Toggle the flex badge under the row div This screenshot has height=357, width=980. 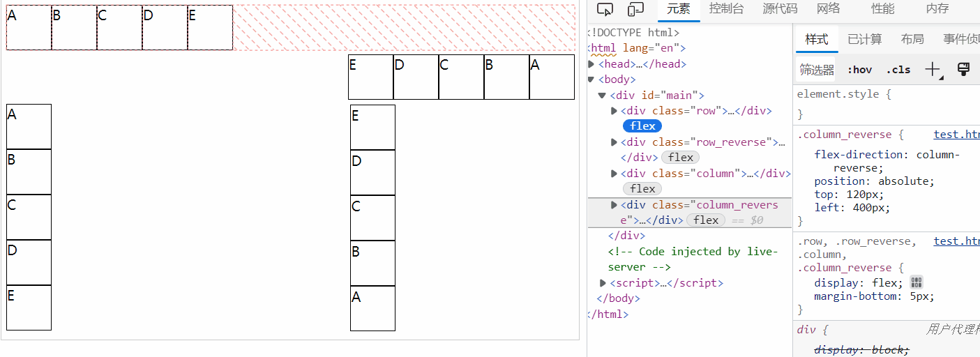tap(642, 126)
